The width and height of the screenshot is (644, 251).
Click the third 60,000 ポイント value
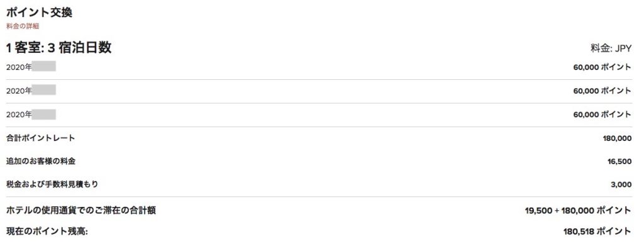click(x=602, y=114)
